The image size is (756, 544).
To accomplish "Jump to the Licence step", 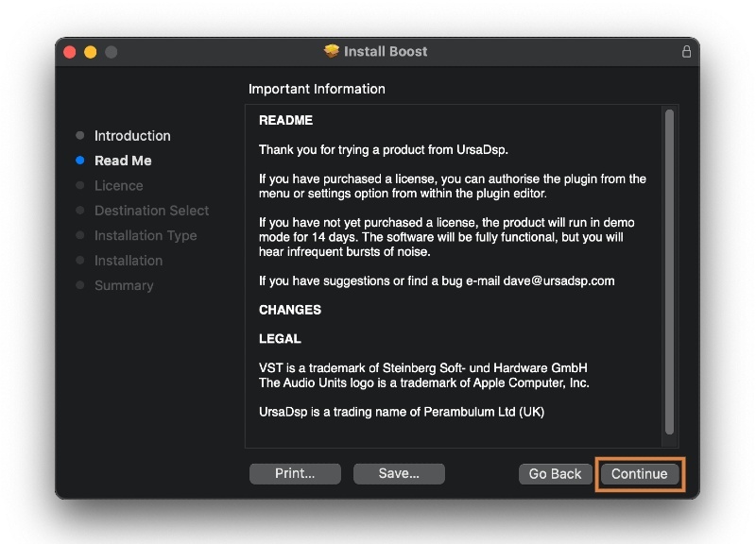I will tap(119, 186).
